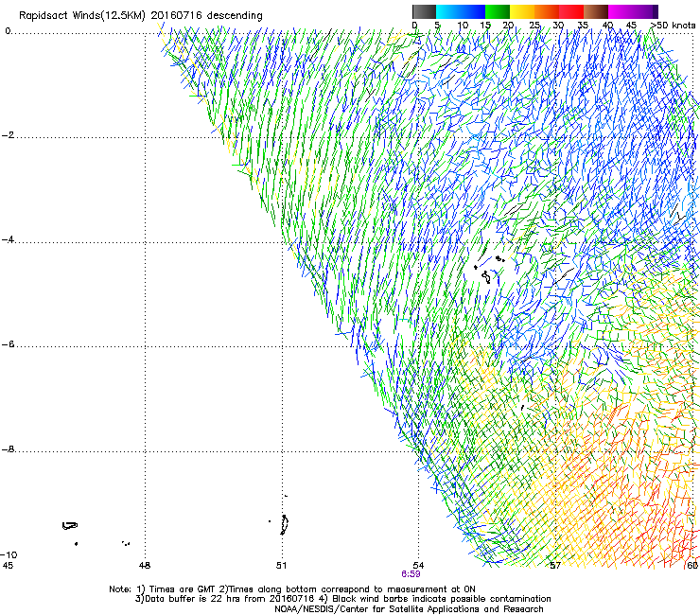The width and height of the screenshot is (700, 615).
Task: Click 'NOAA/NESDIS/Center for Satellite Applications' credit
Action: [x=409, y=609]
